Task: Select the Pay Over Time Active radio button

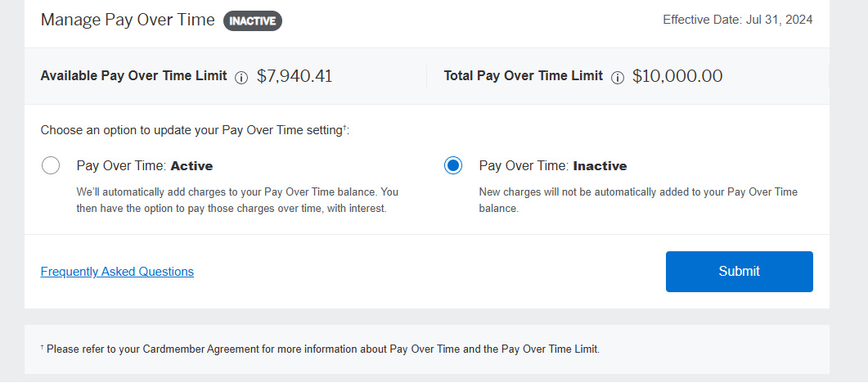Action: [x=51, y=165]
